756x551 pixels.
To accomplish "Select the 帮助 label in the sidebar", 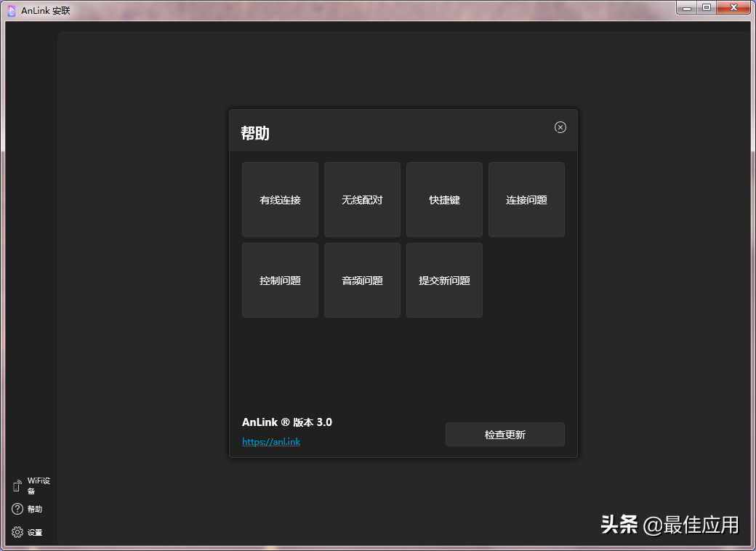I will (32, 509).
